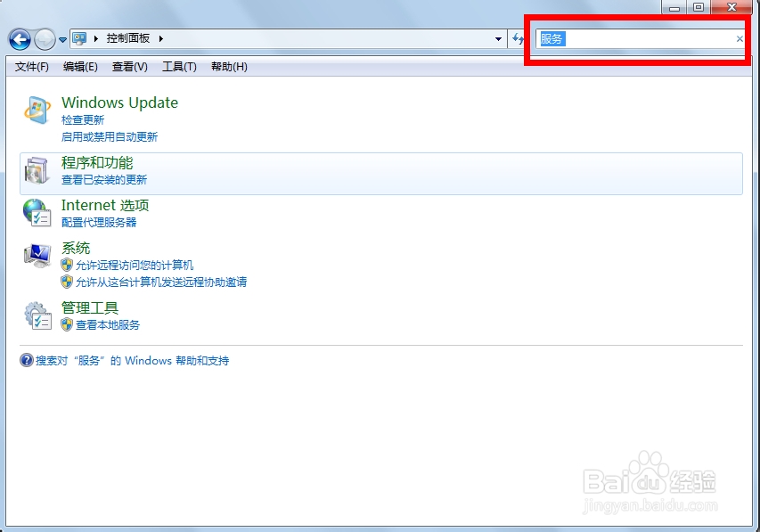
Task: Clear the search box with the X
Action: pos(740,39)
